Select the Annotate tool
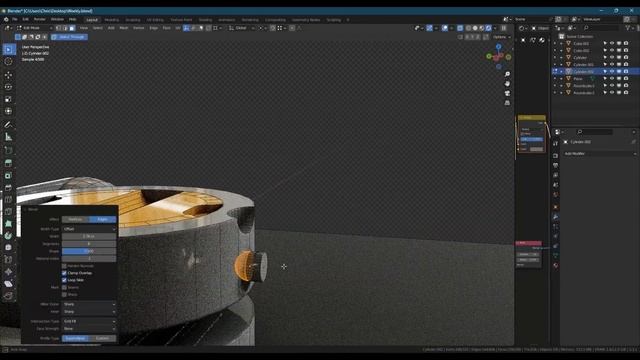The height and width of the screenshot is (360, 640). coord(8,124)
